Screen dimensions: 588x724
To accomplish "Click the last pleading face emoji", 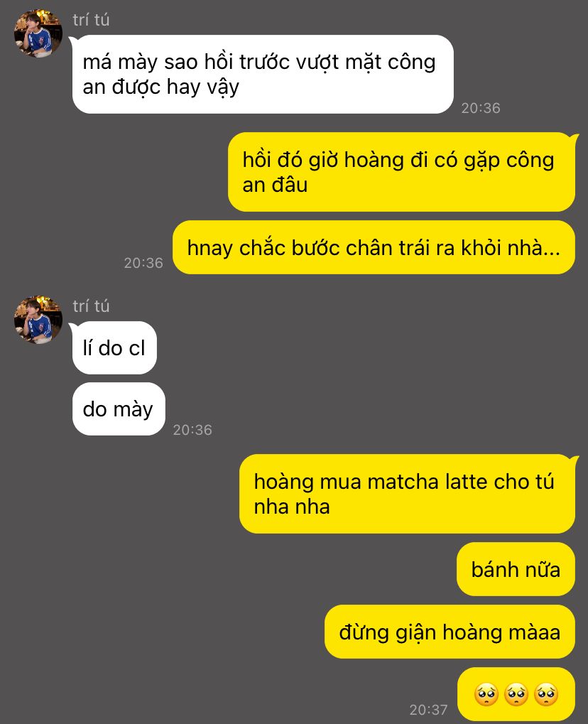I will coord(546,694).
